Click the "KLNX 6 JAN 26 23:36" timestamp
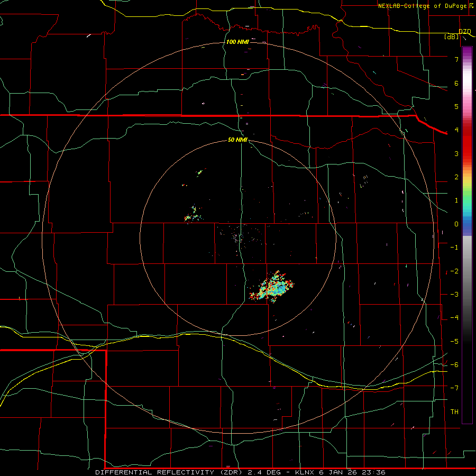Image resolution: width=476 pixels, height=476 pixels. [340, 472]
